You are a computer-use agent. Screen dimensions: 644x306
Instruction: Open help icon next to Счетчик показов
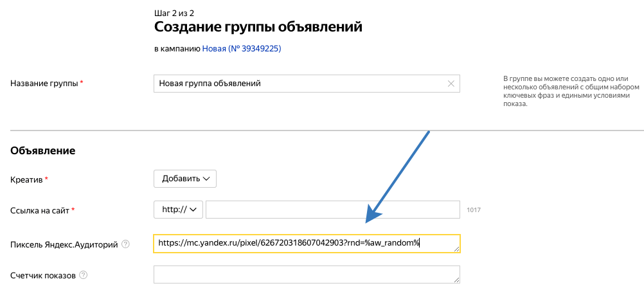coord(83,276)
